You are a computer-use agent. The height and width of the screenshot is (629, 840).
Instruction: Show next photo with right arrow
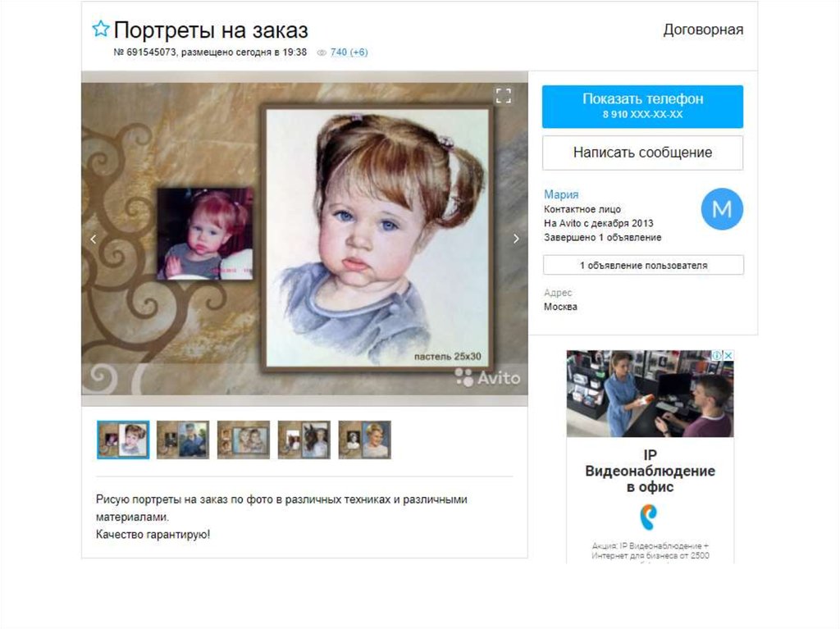click(x=516, y=239)
